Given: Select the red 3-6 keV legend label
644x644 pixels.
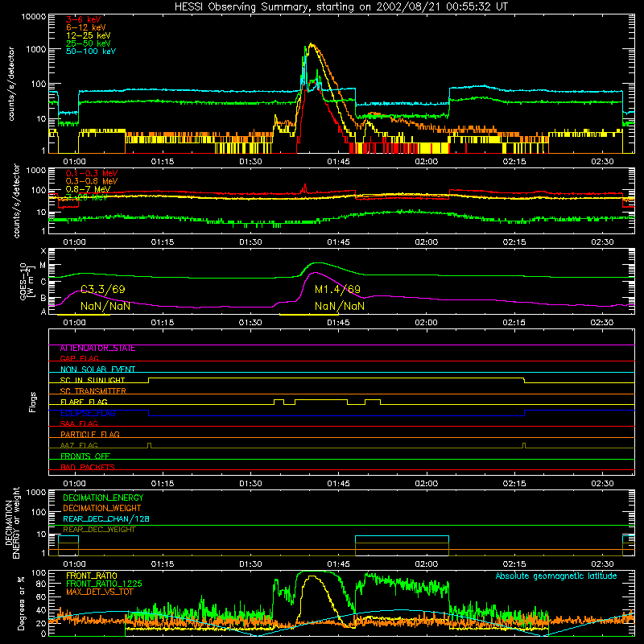Looking at the screenshot, I should [84, 19].
